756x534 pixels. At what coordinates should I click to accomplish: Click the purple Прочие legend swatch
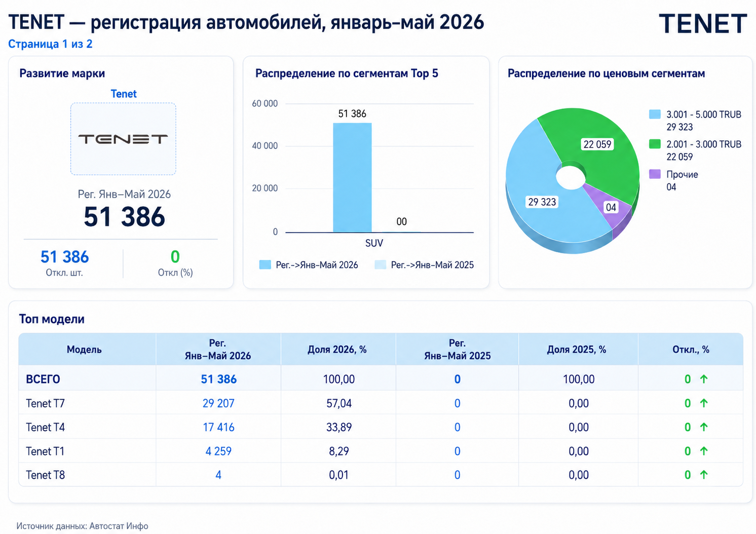pos(655,174)
